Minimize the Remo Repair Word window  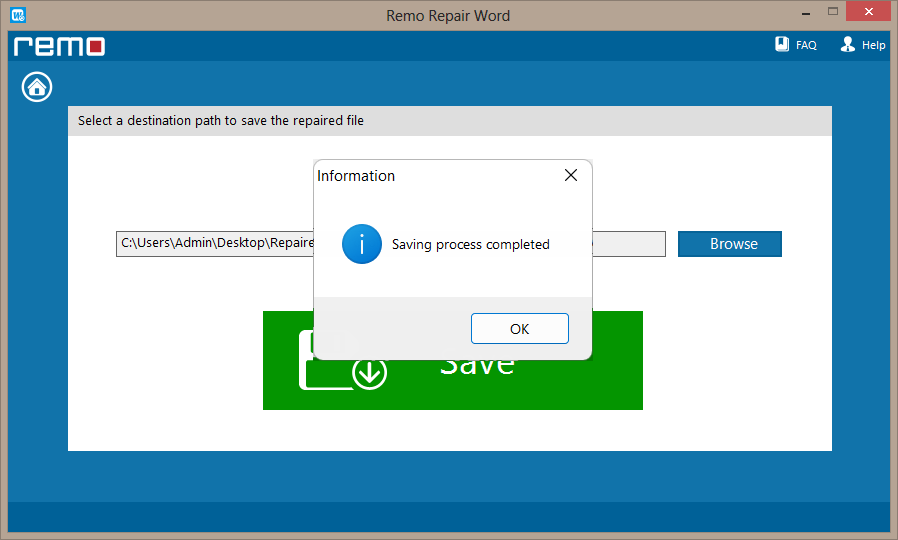(804, 14)
